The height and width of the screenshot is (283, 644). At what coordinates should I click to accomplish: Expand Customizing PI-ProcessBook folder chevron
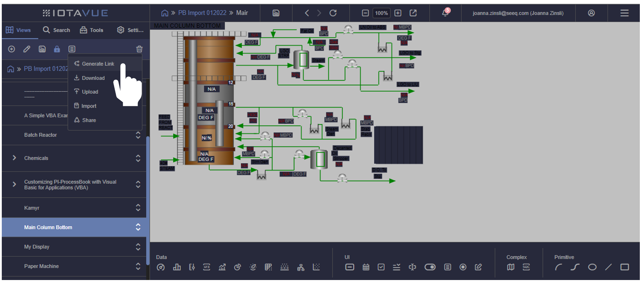14,184
